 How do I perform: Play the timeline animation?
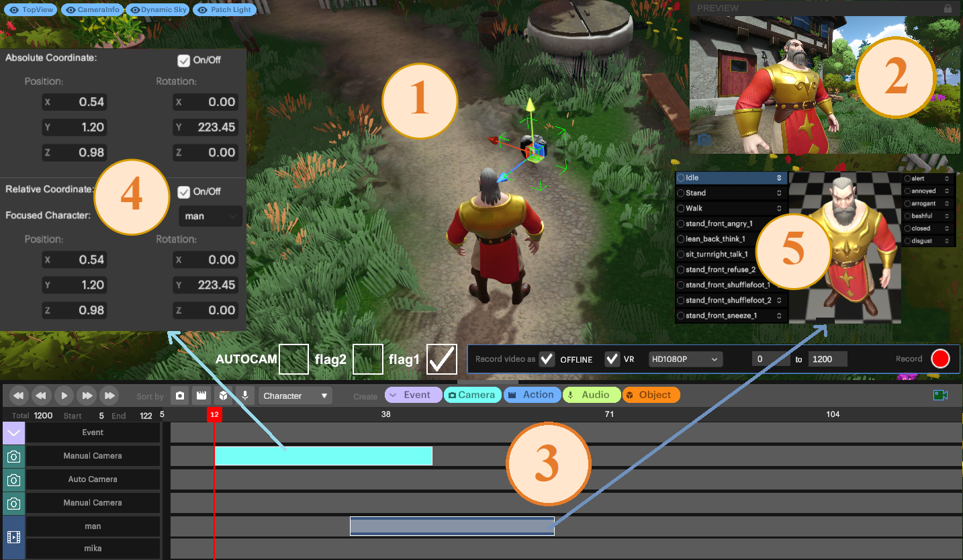click(64, 395)
